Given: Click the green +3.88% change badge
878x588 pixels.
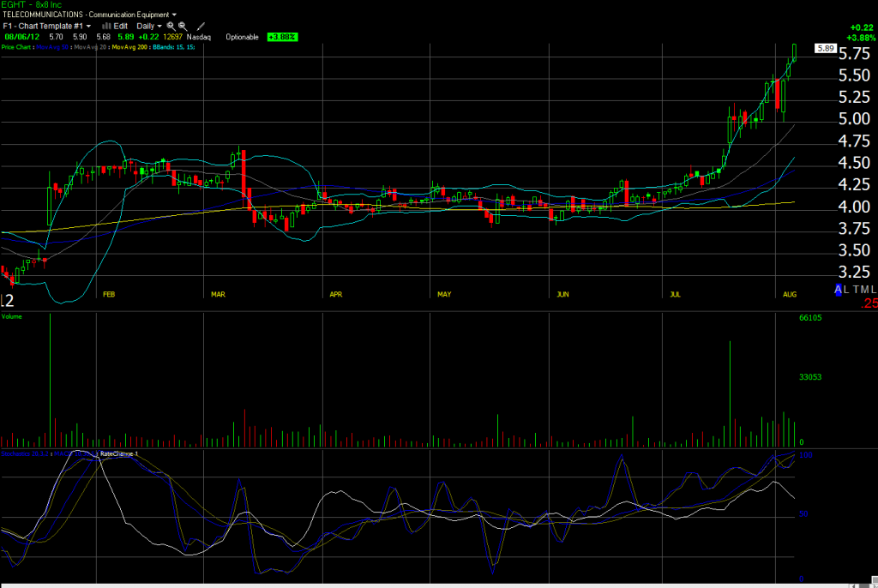Looking at the screenshot, I should tap(282, 37).
